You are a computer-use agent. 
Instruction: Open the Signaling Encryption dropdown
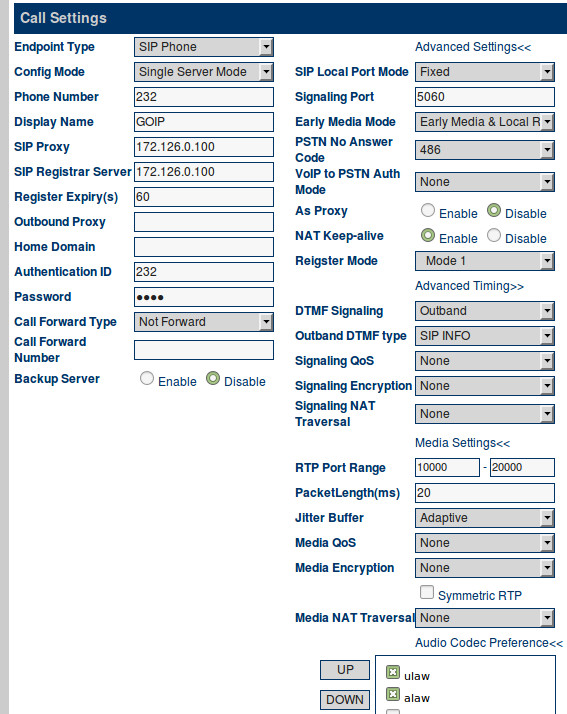pyautogui.click(x=485, y=386)
